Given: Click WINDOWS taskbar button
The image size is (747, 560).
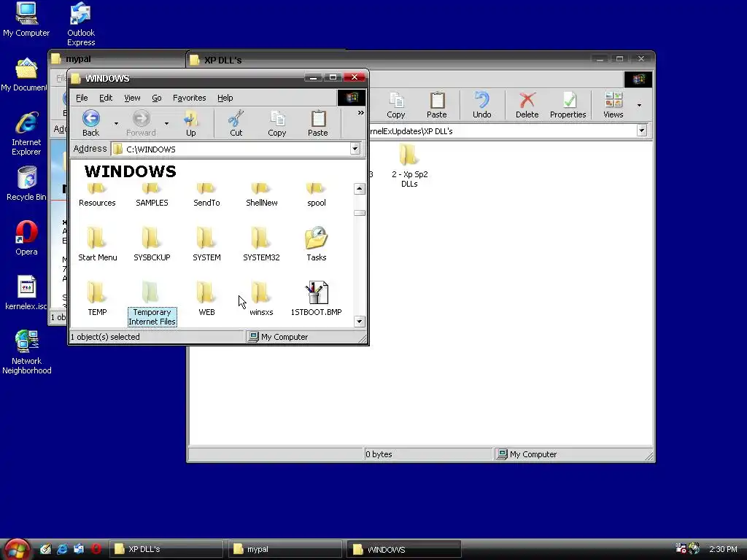Looking at the screenshot, I should pos(404,549).
